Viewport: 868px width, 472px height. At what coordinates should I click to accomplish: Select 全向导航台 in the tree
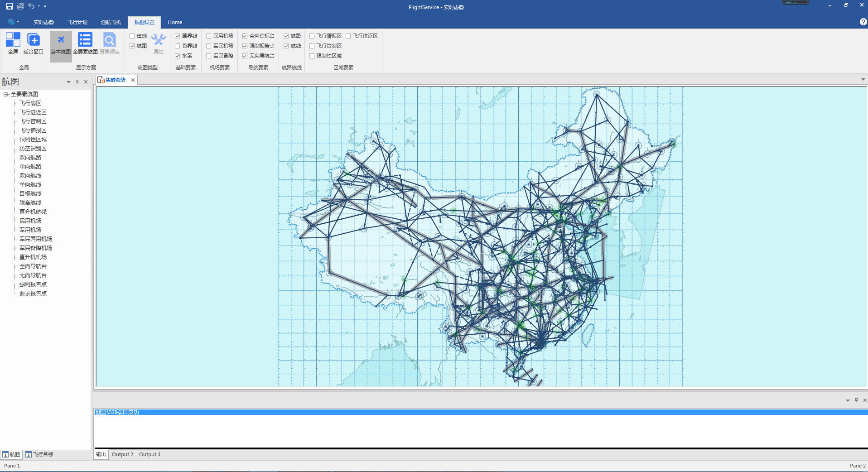click(x=33, y=266)
